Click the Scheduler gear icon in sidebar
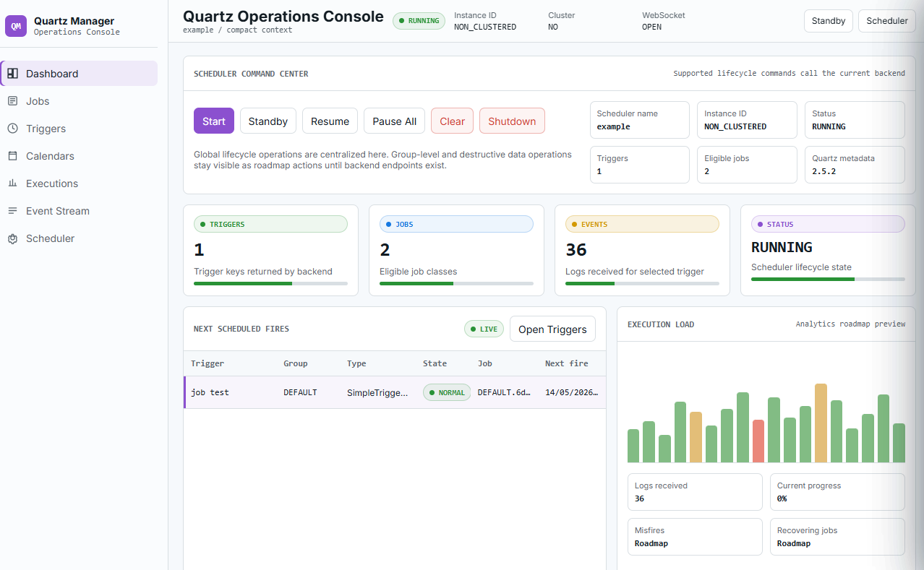This screenshot has width=924, height=570. tap(12, 238)
